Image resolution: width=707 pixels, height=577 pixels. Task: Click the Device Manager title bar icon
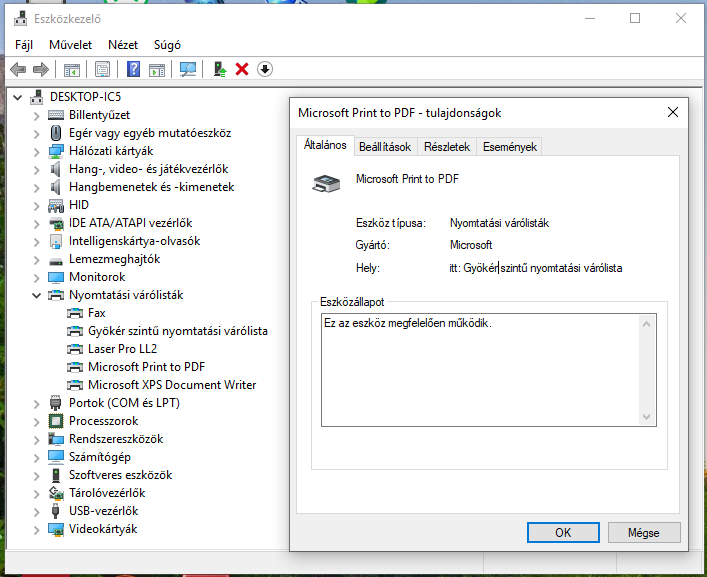(20, 18)
